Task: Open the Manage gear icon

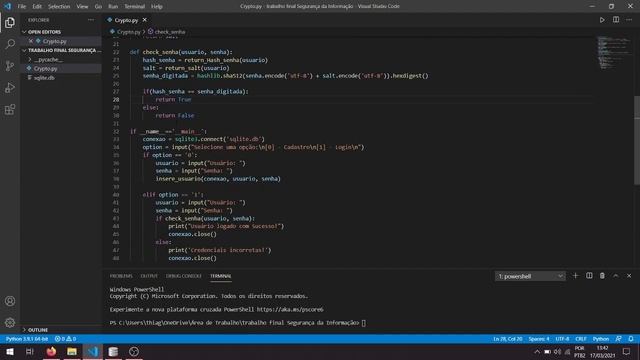Action: coord(10,322)
